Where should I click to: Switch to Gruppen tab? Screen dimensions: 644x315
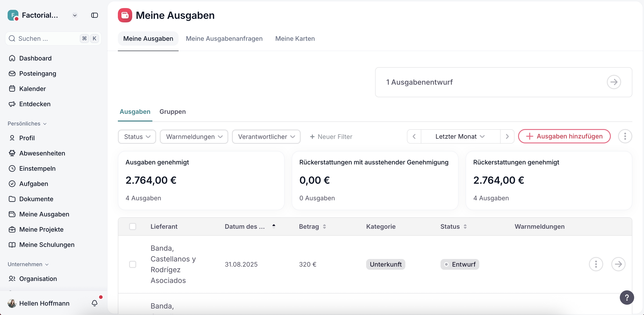point(173,112)
